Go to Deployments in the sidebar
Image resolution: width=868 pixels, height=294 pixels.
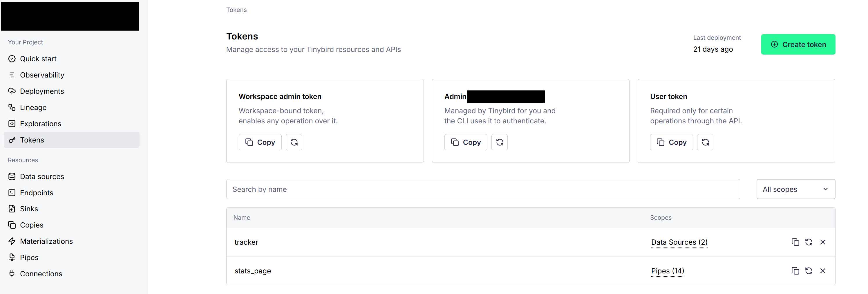click(42, 91)
